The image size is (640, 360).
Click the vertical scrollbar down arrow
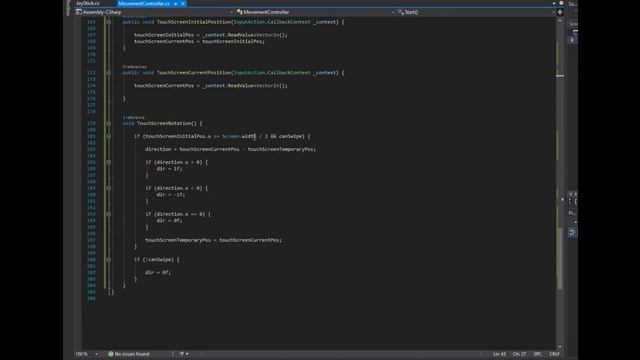click(x=560, y=346)
